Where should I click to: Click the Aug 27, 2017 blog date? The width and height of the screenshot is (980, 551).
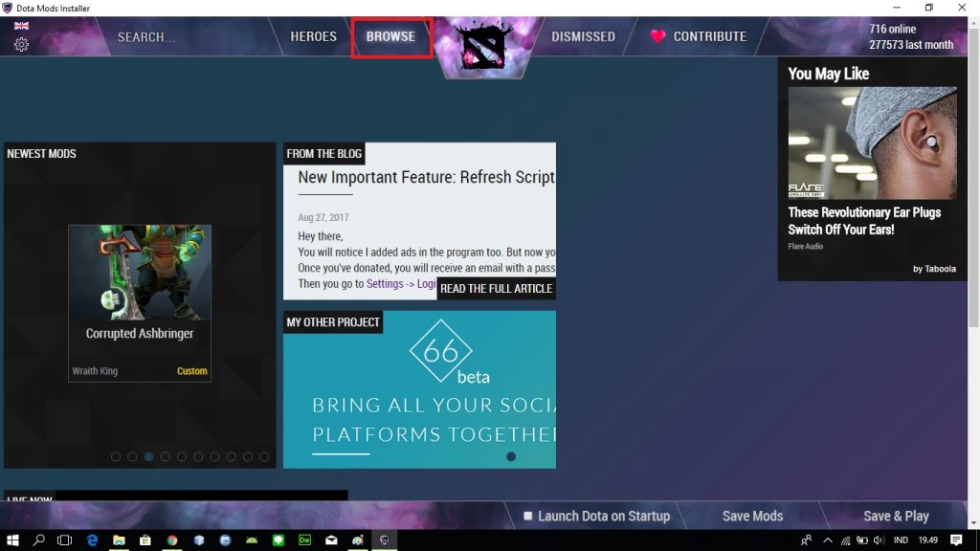(323, 217)
